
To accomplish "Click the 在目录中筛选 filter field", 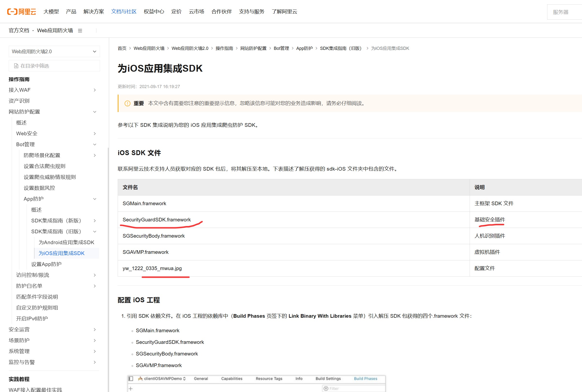I will [58, 66].
